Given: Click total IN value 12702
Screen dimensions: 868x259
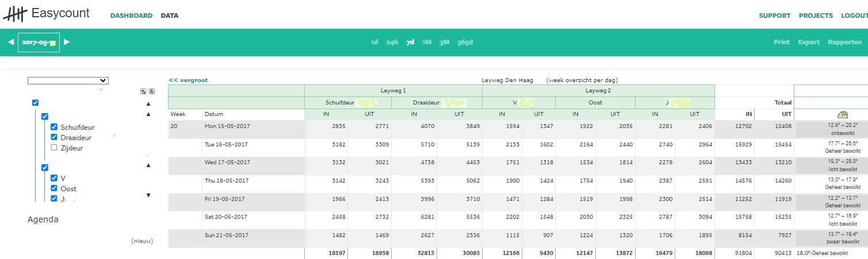Looking at the screenshot, I should pyautogui.click(x=742, y=126).
